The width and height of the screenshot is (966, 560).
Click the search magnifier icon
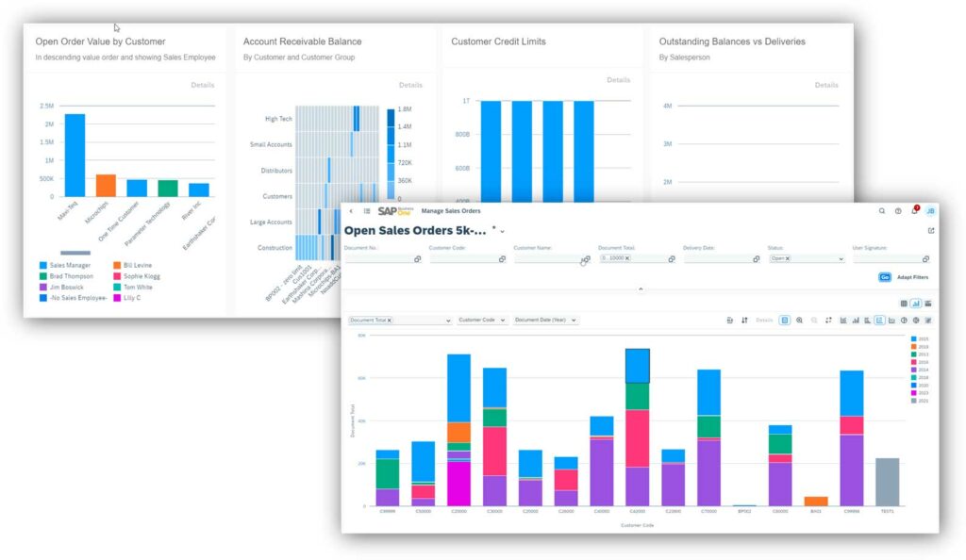click(x=881, y=211)
